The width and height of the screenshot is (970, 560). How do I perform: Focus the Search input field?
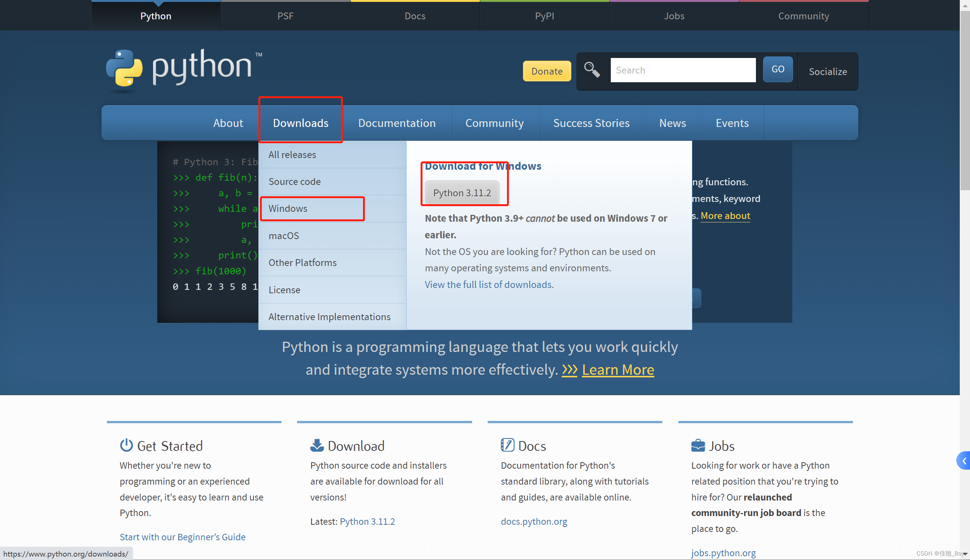pyautogui.click(x=683, y=70)
